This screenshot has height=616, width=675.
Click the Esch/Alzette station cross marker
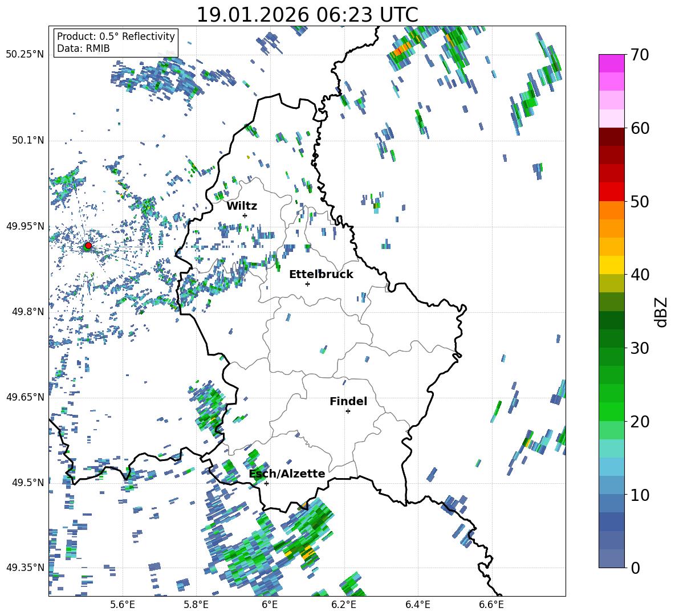click(266, 483)
